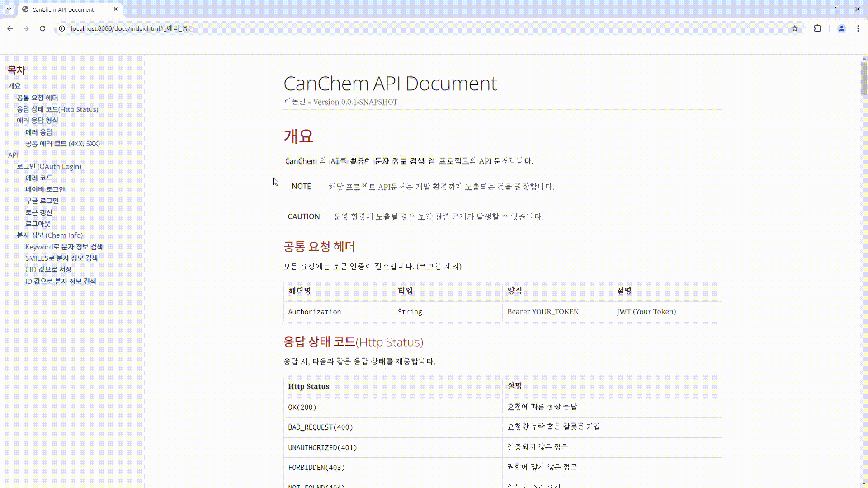
Task: Open a new tab with plus button
Action: (132, 9)
